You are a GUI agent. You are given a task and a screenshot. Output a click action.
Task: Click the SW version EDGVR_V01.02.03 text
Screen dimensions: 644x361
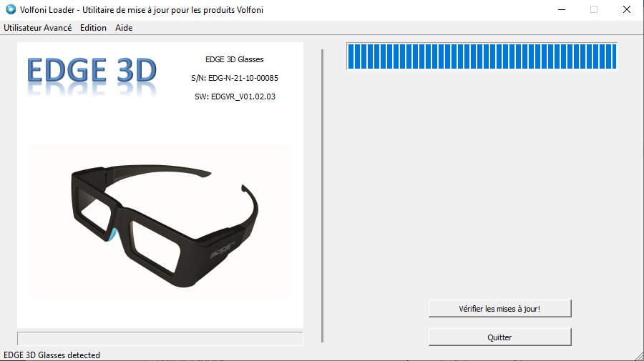tap(235, 97)
